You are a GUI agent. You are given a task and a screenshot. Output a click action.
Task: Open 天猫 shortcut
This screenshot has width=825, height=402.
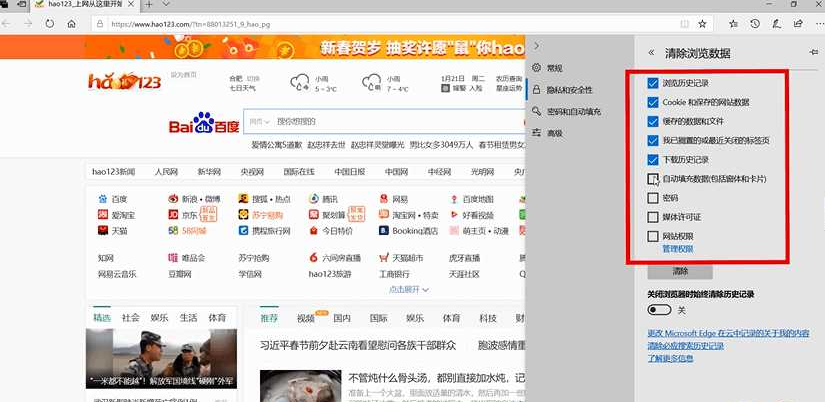coord(113,230)
